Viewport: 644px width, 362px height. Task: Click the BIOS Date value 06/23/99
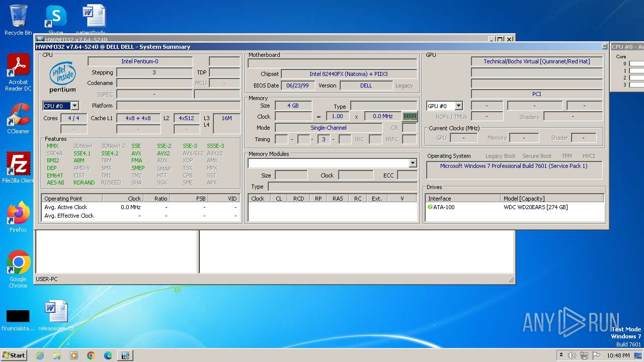click(x=298, y=85)
